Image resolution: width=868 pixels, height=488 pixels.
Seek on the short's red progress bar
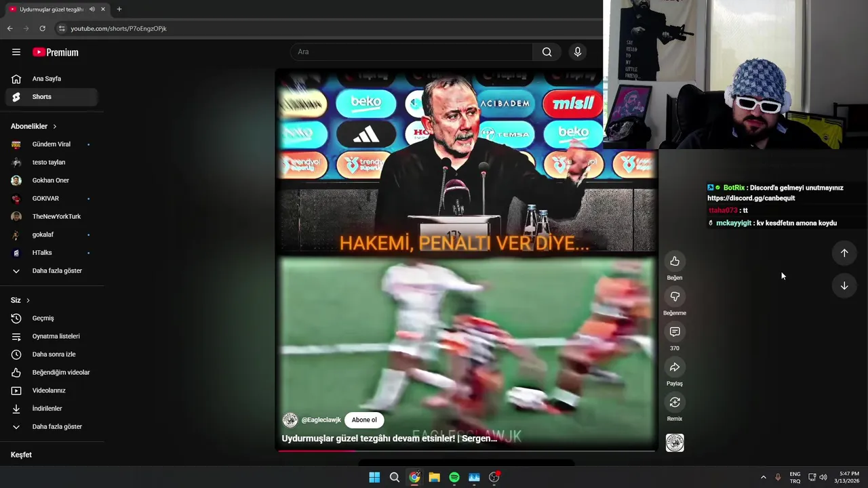[467, 450]
